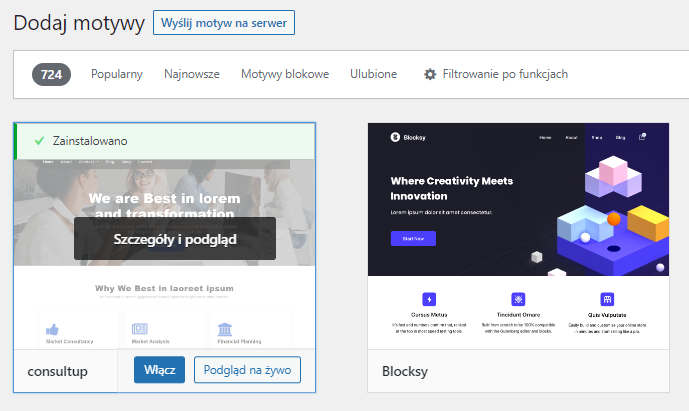Activate consultup theme with Włącz button

tap(159, 370)
